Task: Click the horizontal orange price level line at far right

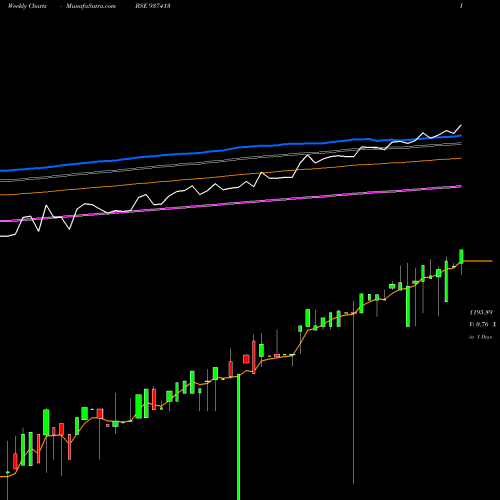Action: [478, 261]
